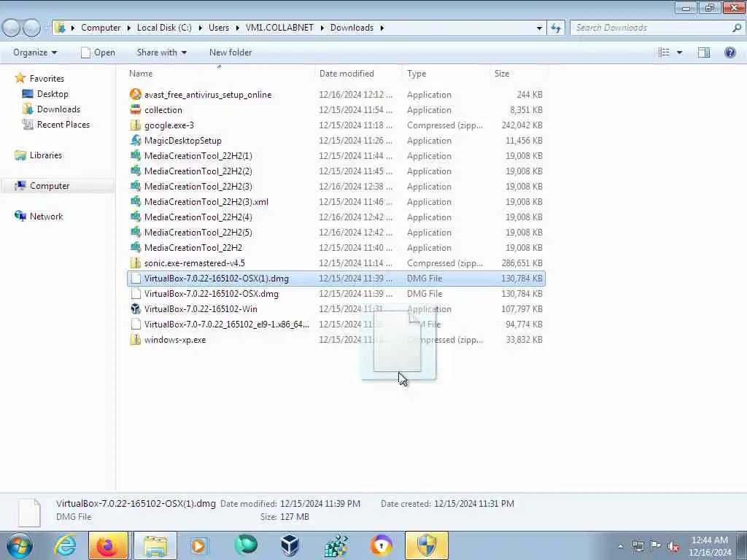Click Local Disk (C:) in the breadcrumb

(164, 28)
